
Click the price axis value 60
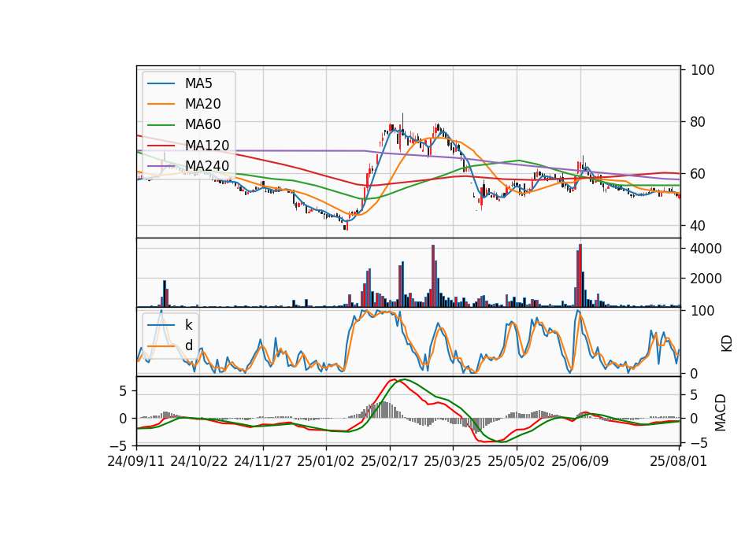click(698, 174)
